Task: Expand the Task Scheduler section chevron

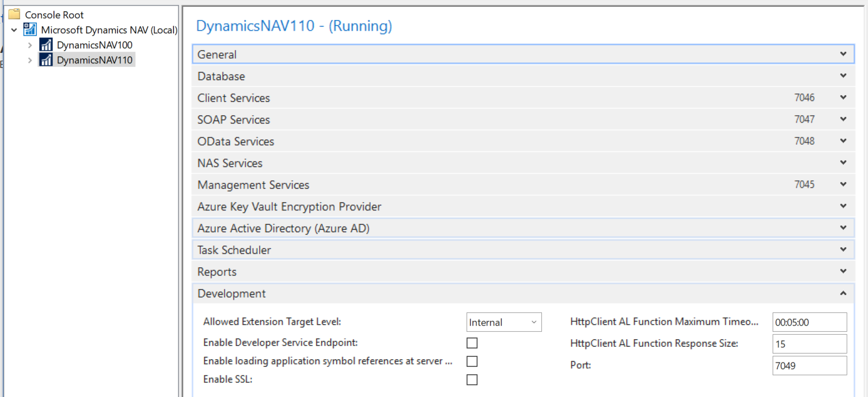Action: coord(843,249)
